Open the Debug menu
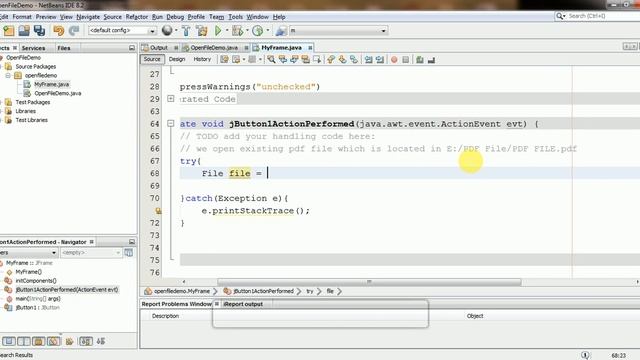 175,17
